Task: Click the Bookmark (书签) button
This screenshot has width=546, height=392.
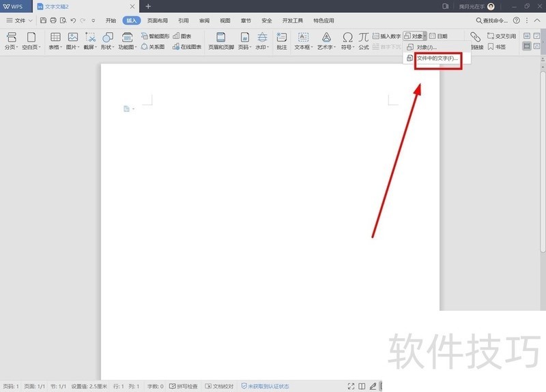Action: click(x=497, y=46)
